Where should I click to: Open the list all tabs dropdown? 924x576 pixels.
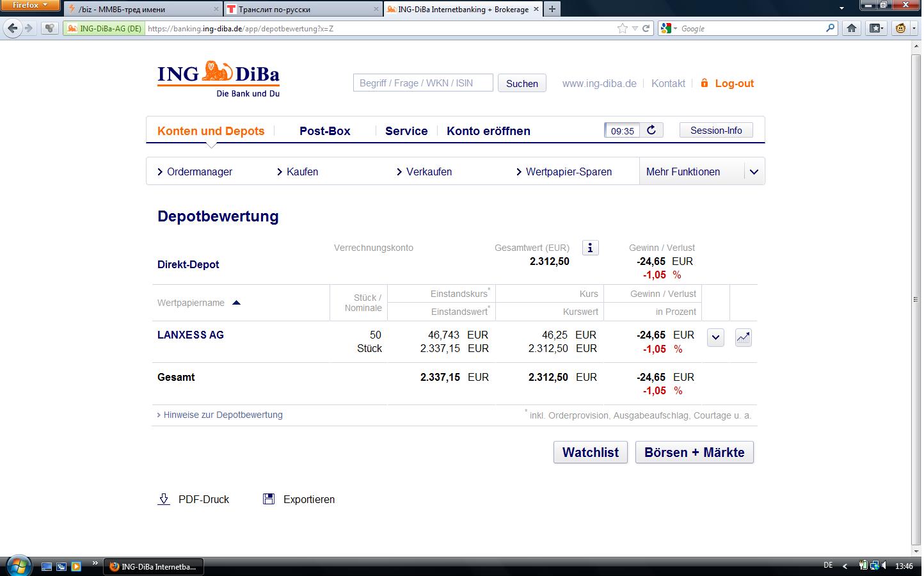(841, 8)
